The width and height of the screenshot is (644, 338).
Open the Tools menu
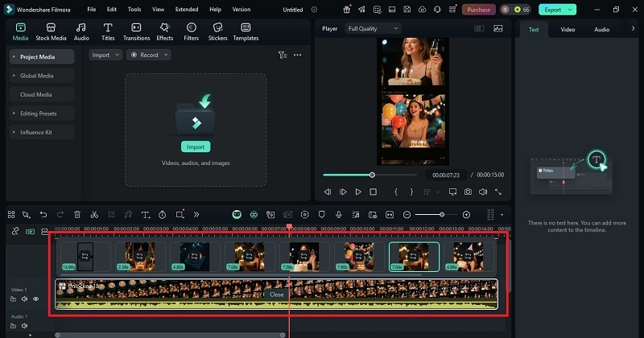[x=134, y=9]
